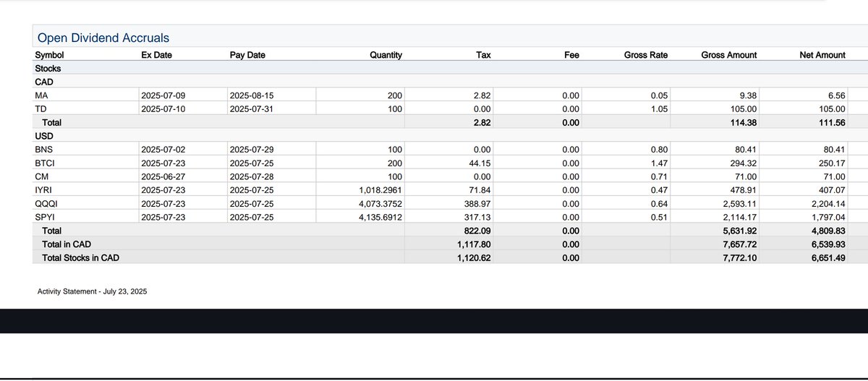Viewport: 868px width, 381px height.
Task: Click net amount 2,204.14 for QQQI
Action: tap(829, 204)
